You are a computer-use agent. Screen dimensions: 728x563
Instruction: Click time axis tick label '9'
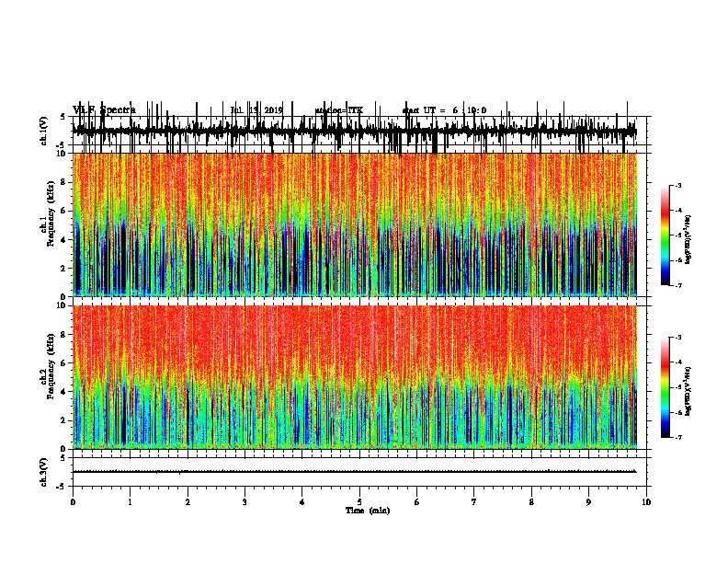(x=588, y=502)
